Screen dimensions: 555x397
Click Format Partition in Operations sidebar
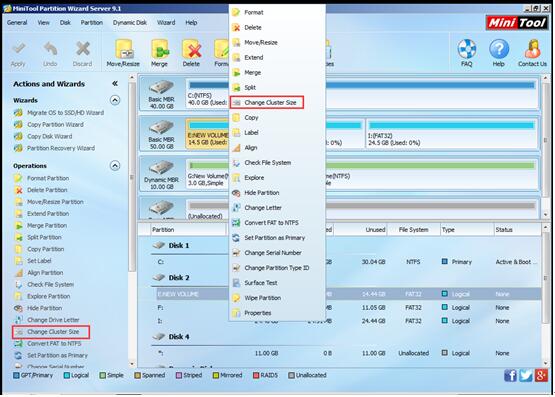click(x=41, y=178)
